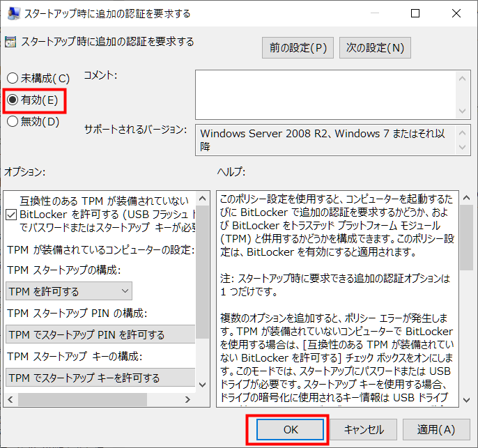This screenshot has width=478, height=448.
Task: Click inside the コメント text field
Action: (x=325, y=94)
